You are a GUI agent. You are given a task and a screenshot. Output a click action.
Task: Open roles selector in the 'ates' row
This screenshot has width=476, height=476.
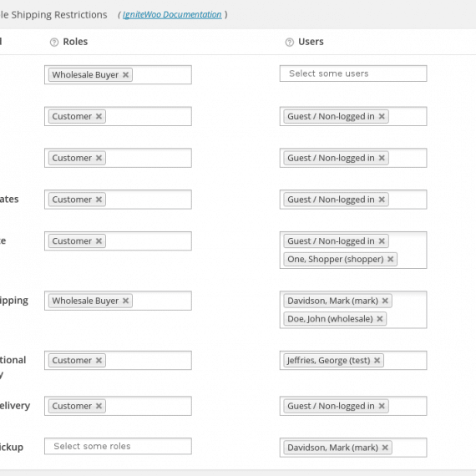(x=118, y=200)
